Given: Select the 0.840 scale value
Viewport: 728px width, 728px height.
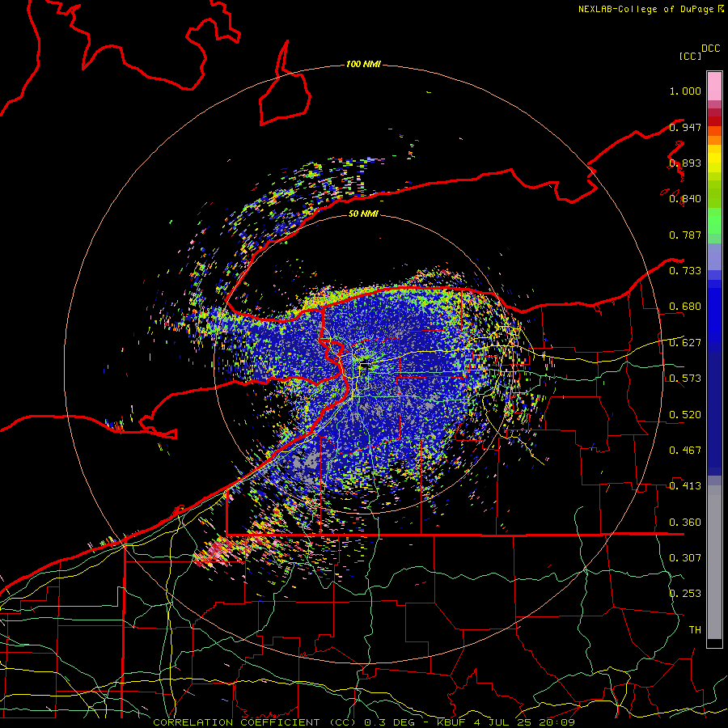Looking at the screenshot, I should coord(685,199).
